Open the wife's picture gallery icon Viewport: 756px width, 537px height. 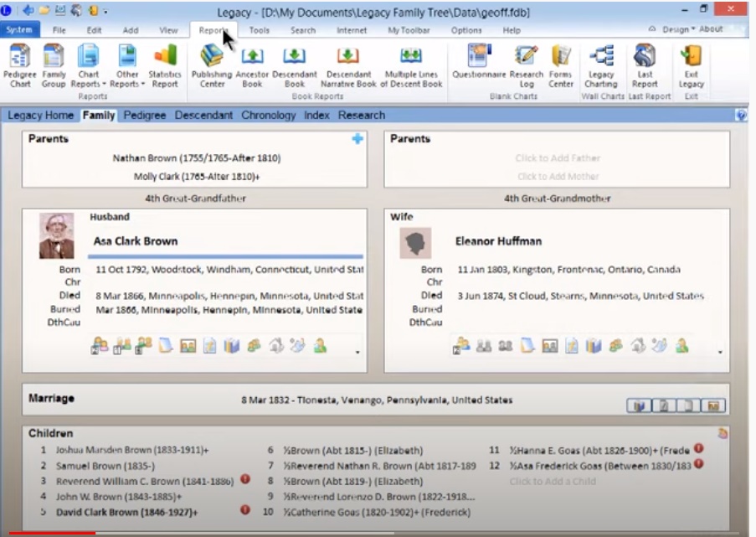coord(550,346)
